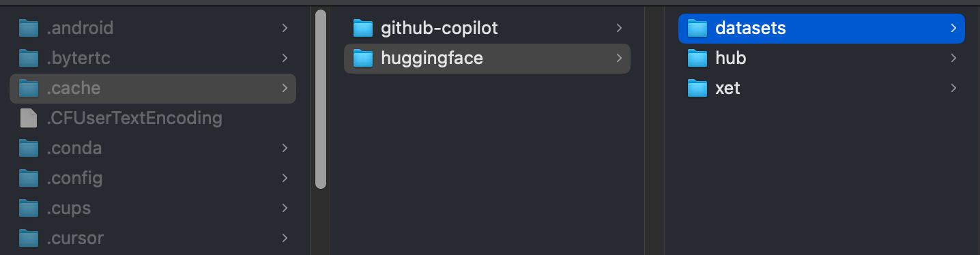980x255 pixels.
Task: Expand the hub folder chevron
Action: point(953,59)
